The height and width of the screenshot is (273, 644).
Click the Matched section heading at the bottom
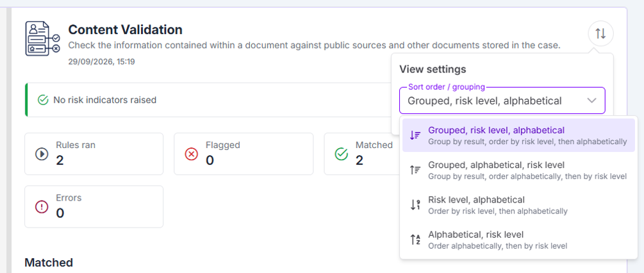pyautogui.click(x=49, y=263)
